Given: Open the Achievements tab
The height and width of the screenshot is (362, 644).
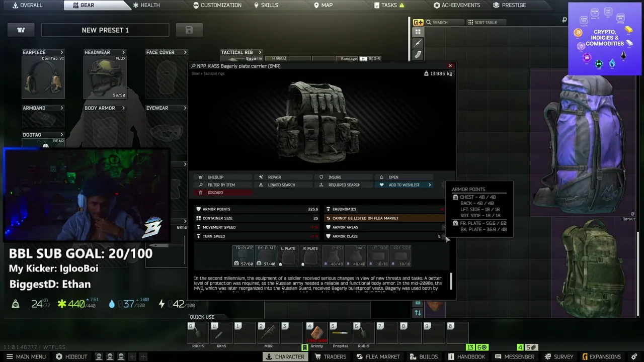Looking at the screenshot, I should coord(457,5).
